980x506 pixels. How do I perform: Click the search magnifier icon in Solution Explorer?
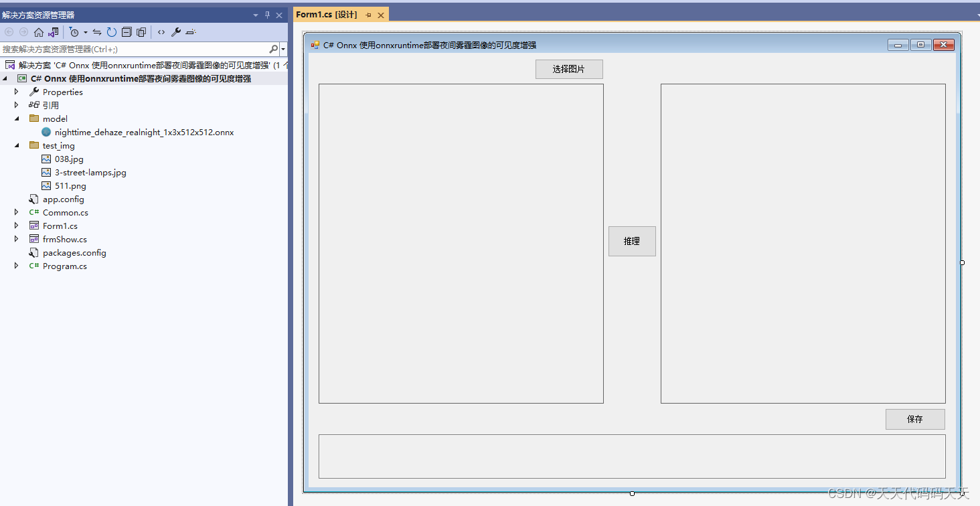(x=273, y=49)
